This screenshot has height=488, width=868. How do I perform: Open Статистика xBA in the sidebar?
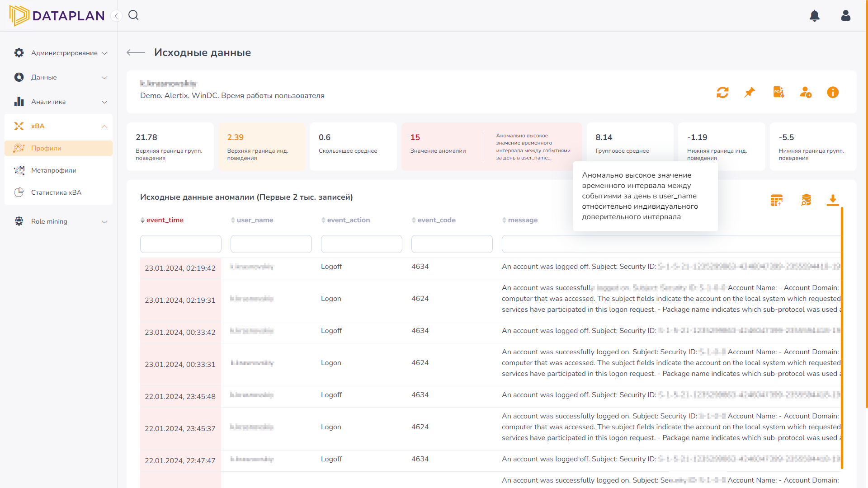[x=56, y=192]
